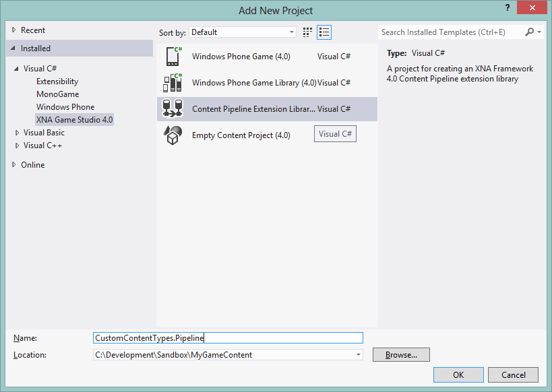Expand the Online section
The height and width of the screenshot is (392, 552).
[13, 164]
